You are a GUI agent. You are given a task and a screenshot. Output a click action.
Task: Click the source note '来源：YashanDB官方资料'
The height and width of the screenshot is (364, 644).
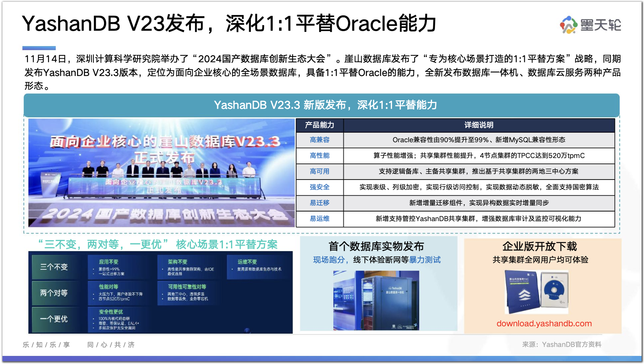[x=561, y=345]
